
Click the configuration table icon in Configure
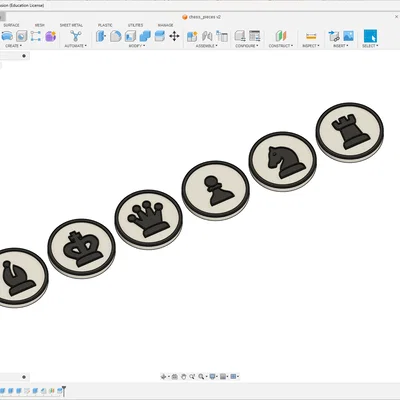[254, 36]
